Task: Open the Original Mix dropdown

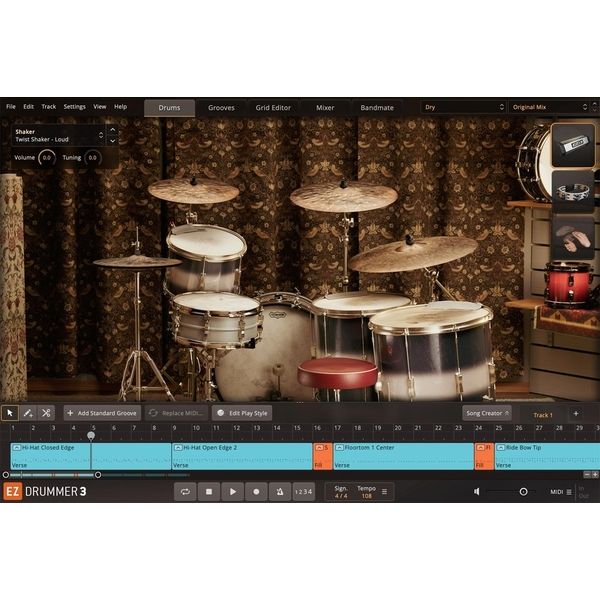Action: click(x=549, y=108)
